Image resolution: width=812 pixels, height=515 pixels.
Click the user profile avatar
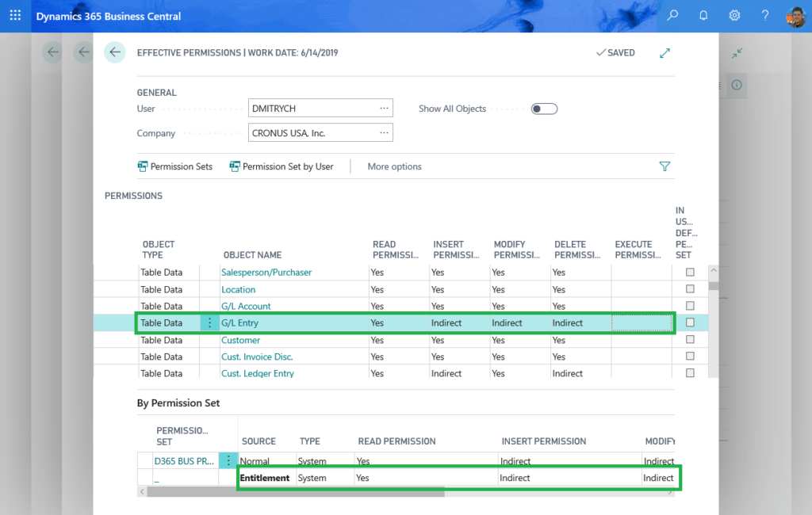tap(795, 16)
